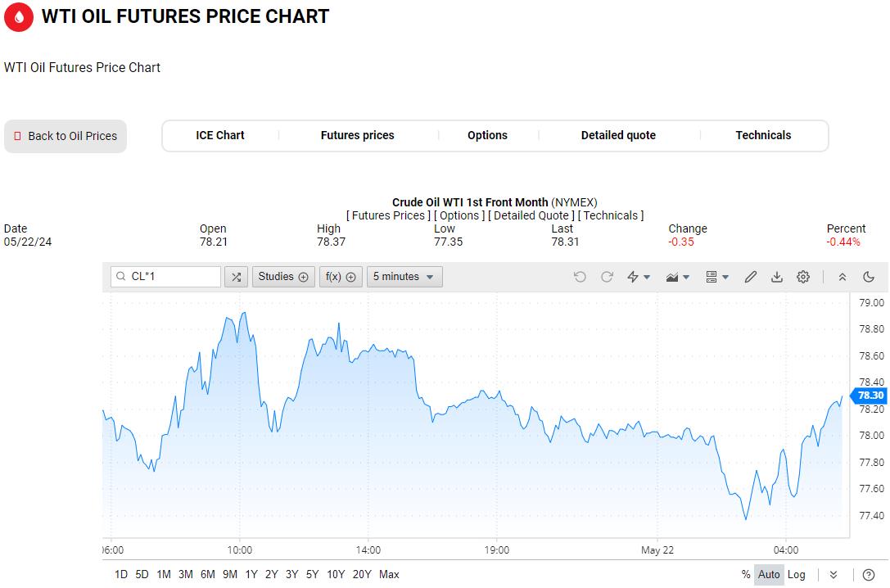
Task: Click the Last price value 78.31
Action: pyautogui.click(x=565, y=242)
